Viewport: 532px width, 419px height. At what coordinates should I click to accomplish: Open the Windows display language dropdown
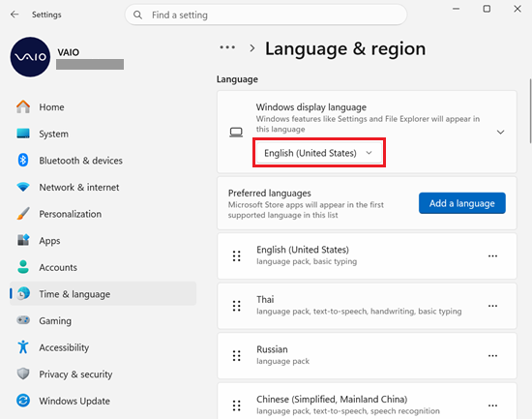tap(319, 153)
